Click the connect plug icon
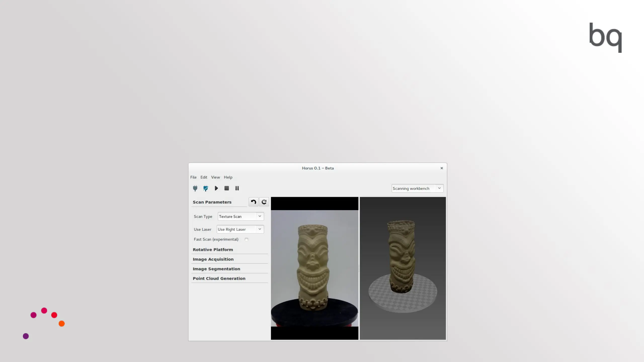Image resolution: width=644 pixels, height=362 pixels. pos(195,188)
